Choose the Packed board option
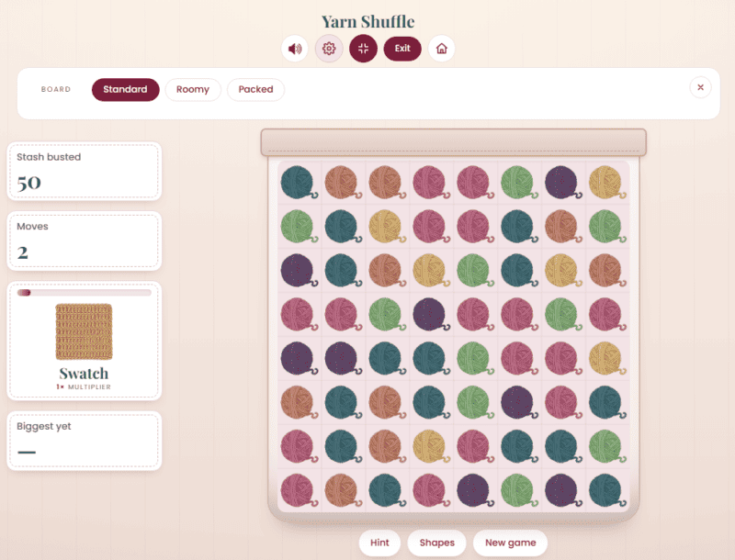Viewport: 735px width, 560px height. pyautogui.click(x=255, y=89)
